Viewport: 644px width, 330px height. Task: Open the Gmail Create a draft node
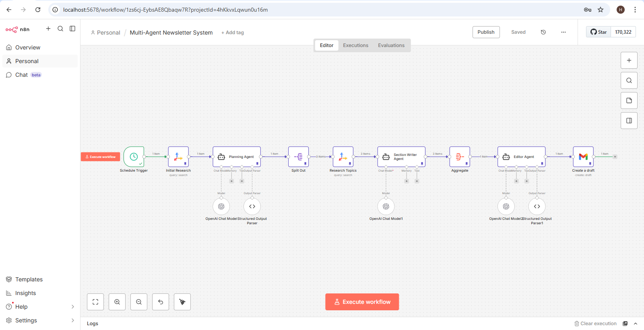pyautogui.click(x=583, y=157)
